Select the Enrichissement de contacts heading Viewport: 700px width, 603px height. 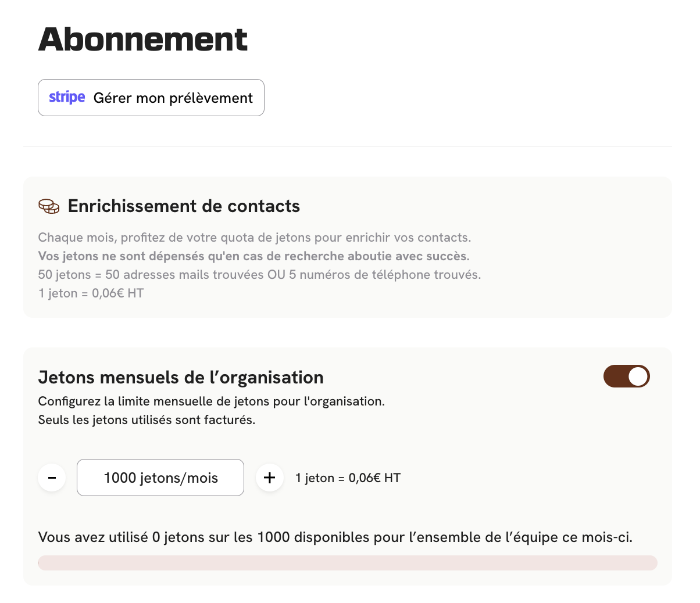tap(184, 206)
